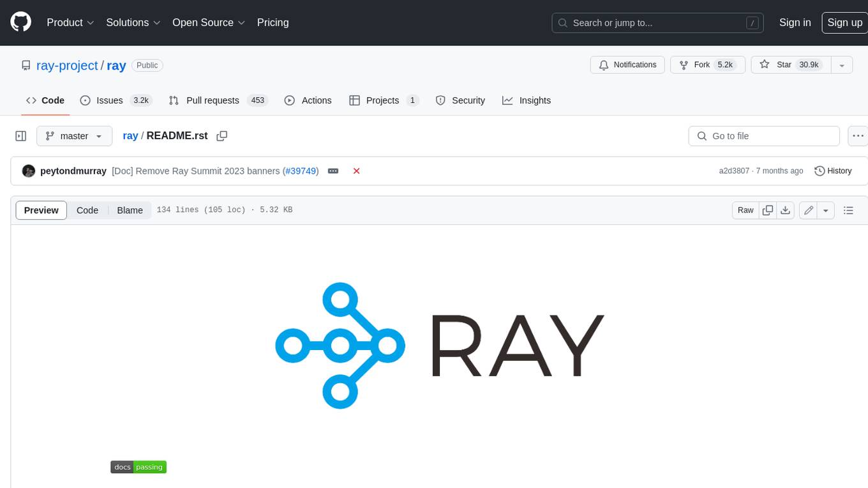Switch to the Code tab
868x488 pixels.
[x=45, y=100]
